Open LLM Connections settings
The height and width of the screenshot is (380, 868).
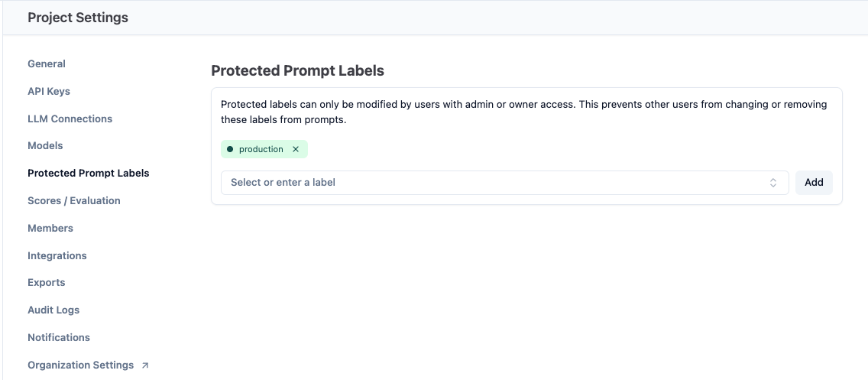(70, 119)
